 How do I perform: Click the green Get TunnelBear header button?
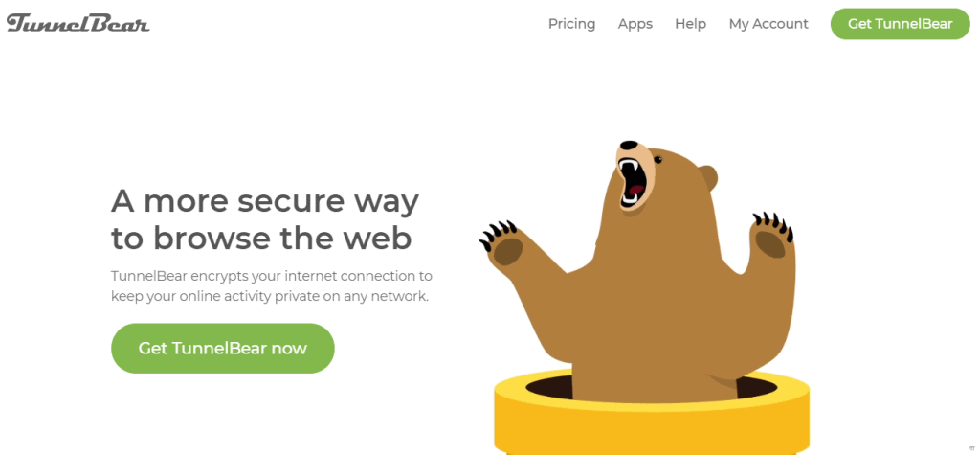click(x=900, y=24)
